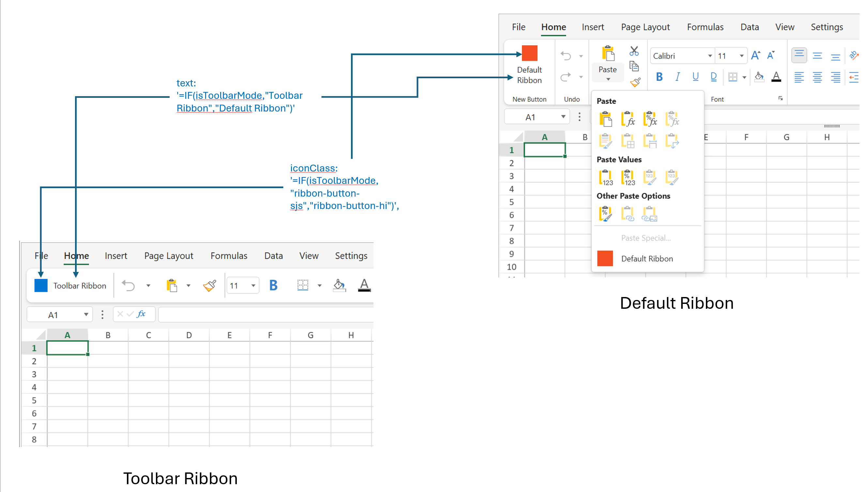Open the Calibri font family dropdown
868x492 pixels.
(x=710, y=56)
